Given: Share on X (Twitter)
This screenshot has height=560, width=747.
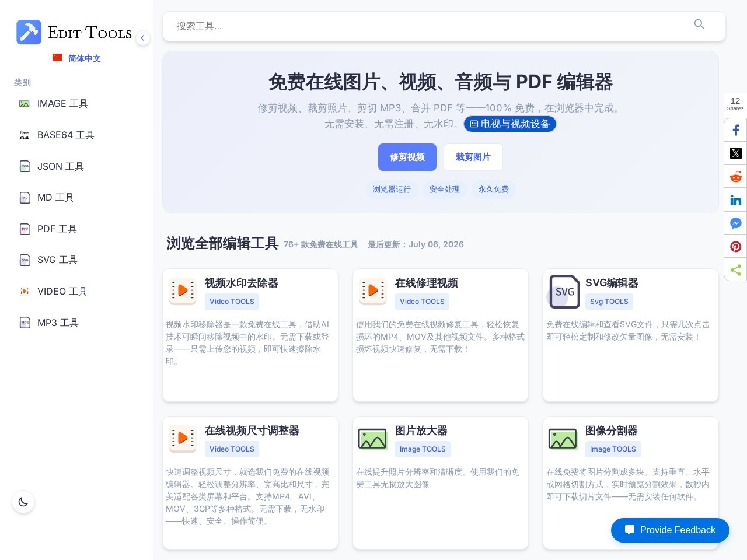Looking at the screenshot, I should tap(736, 153).
